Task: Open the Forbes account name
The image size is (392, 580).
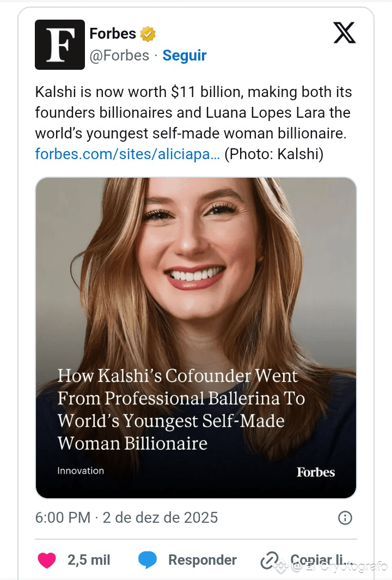Action: tap(113, 34)
